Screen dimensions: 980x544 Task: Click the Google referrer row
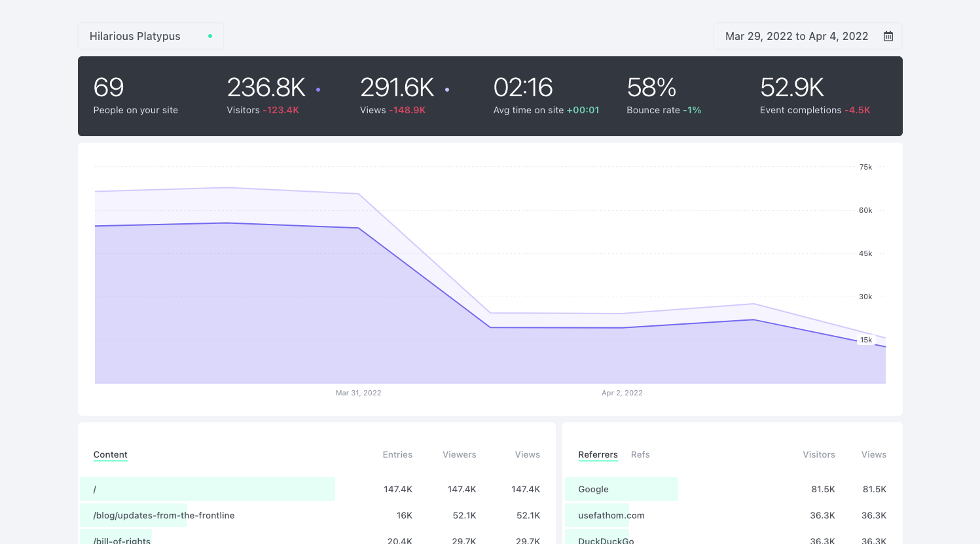click(593, 489)
